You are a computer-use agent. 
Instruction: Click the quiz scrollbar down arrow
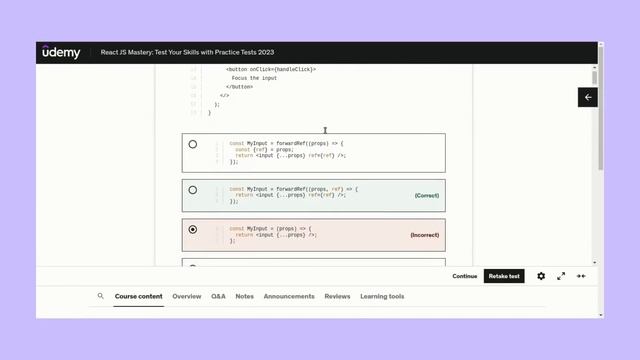pos(594,262)
